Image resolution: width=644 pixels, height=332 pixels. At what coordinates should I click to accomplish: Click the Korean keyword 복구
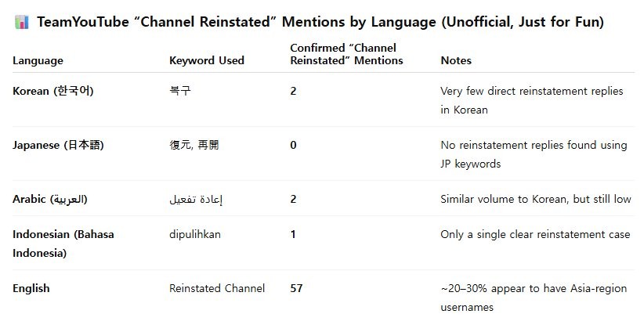click(179, 91)
